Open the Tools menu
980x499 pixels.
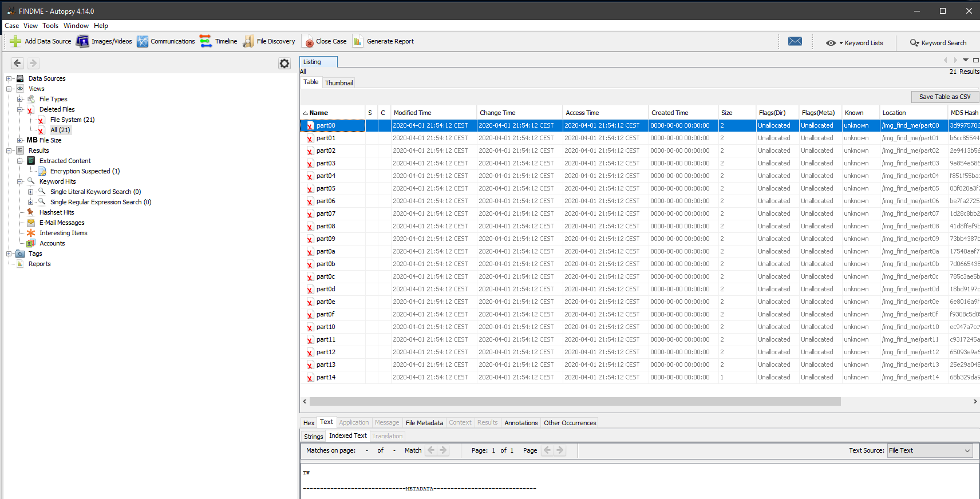pos(50,26)
